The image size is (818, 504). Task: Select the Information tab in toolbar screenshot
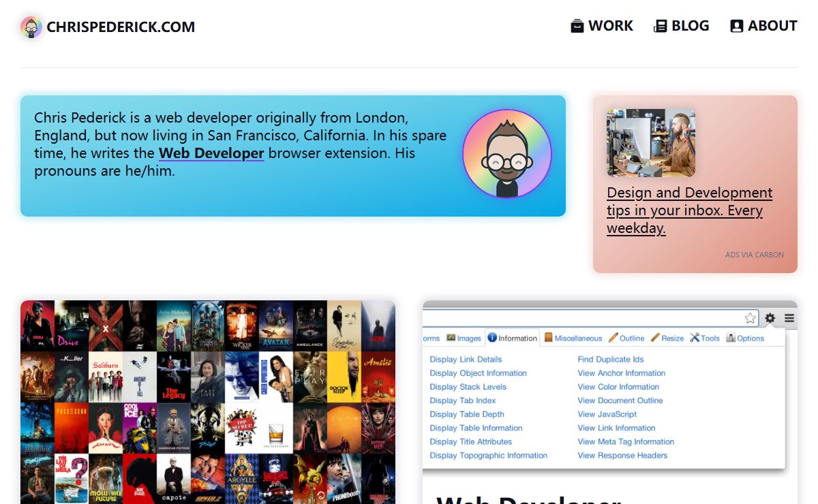(x=513, y=338)
